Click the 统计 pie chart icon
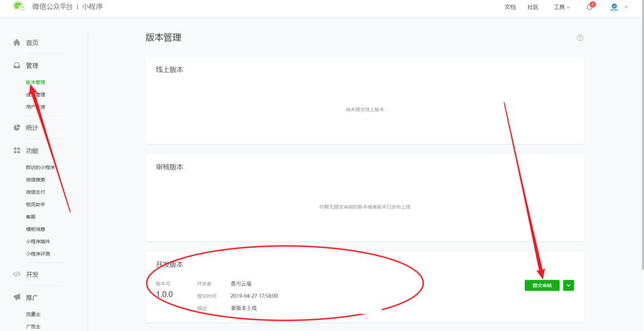This screenshot has width=644, height=331. pyautogui.click(x=16, y=128)
